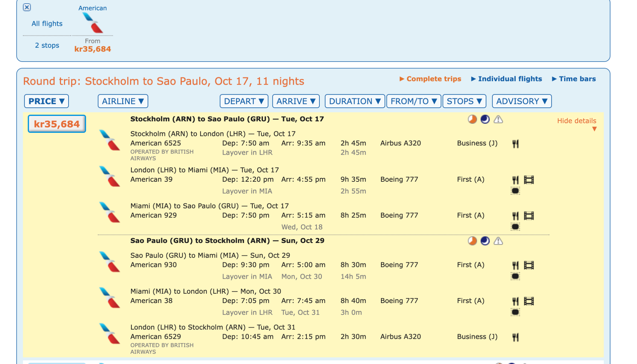The height and width of the screenshot is (364, 637).
Task: Click the warning triangle icon on Oct 29 return
Action: pyautogui.click(x=498, y=241)
